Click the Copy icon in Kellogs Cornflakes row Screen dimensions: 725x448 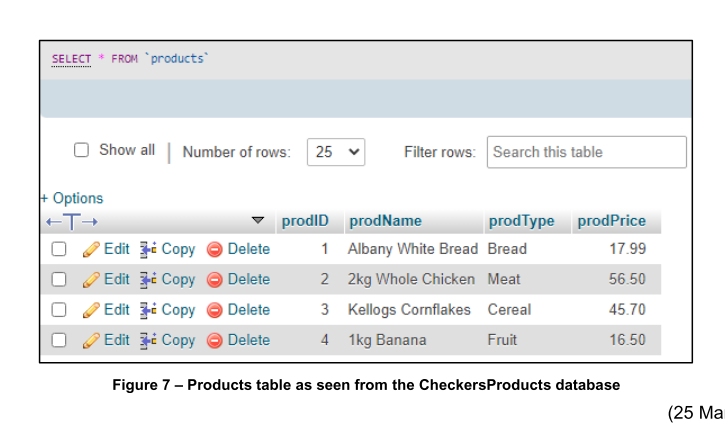pyautogui.click(x=148, y=310)
